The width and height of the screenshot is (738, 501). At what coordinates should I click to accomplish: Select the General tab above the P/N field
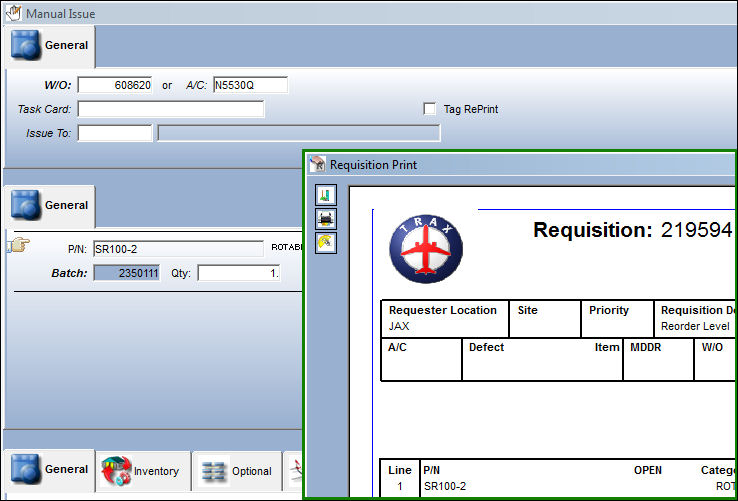[50, 206]
